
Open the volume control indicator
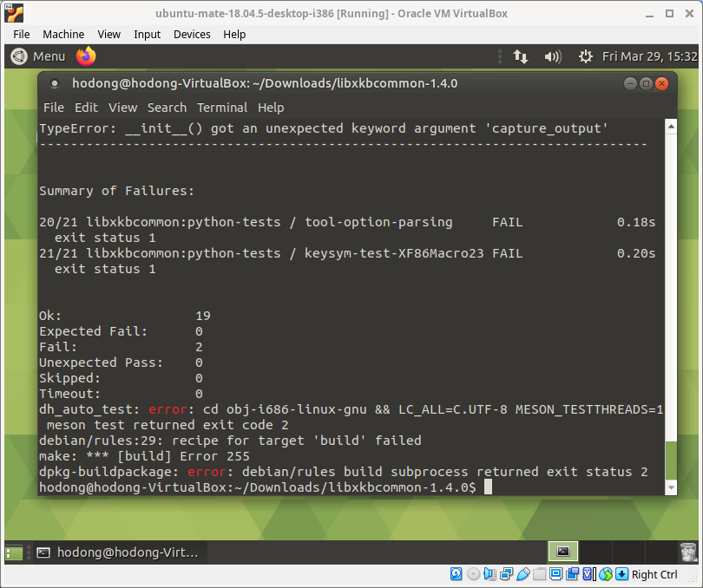click(x=552, y=56)
